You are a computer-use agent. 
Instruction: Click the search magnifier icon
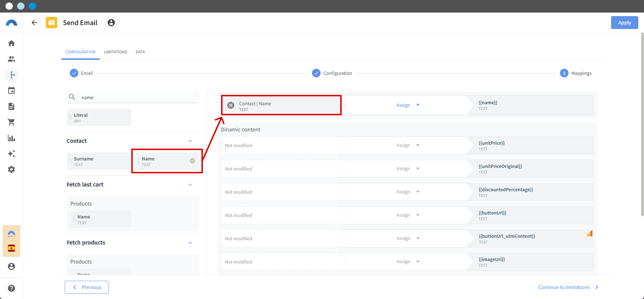pyautogui.click(x=72, y=97)
